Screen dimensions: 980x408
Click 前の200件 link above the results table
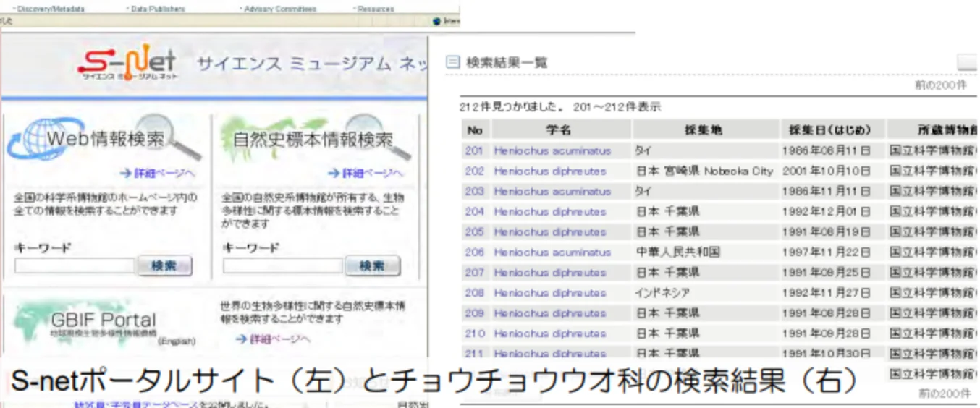(942, 85)
